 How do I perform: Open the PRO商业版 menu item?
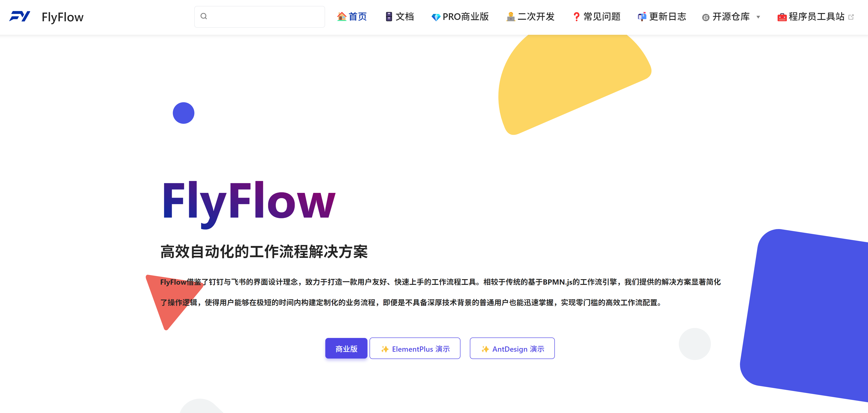(460, 17)
